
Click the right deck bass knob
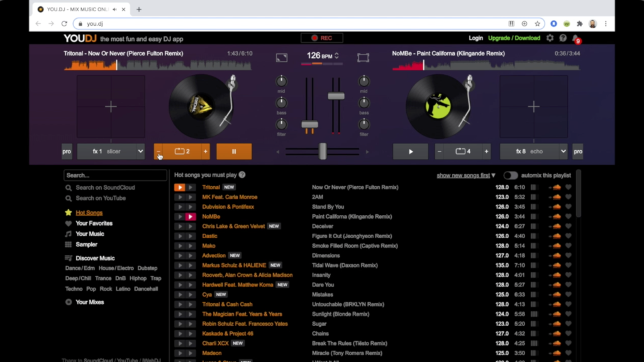pyautogui.click(x=364, y=102)
